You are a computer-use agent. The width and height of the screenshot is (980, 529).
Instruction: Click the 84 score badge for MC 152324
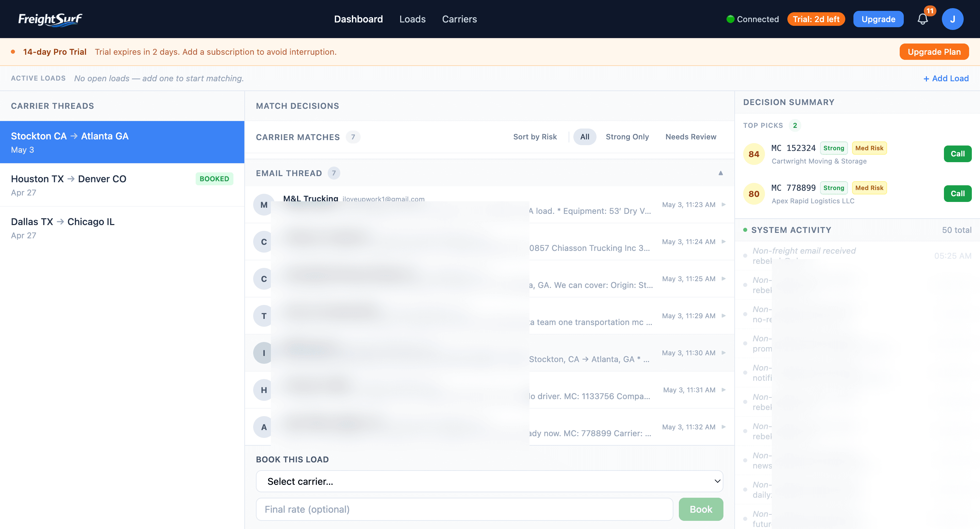coord(754,154)
